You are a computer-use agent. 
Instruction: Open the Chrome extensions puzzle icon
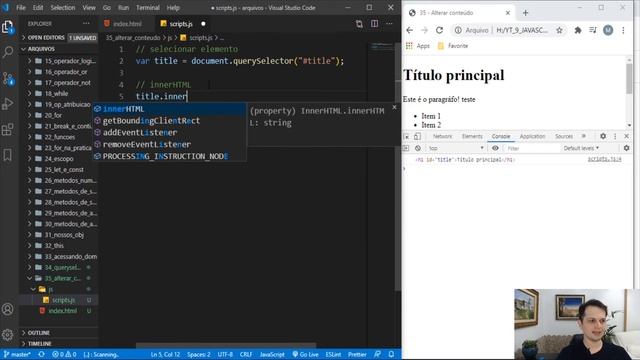(578, 30)
